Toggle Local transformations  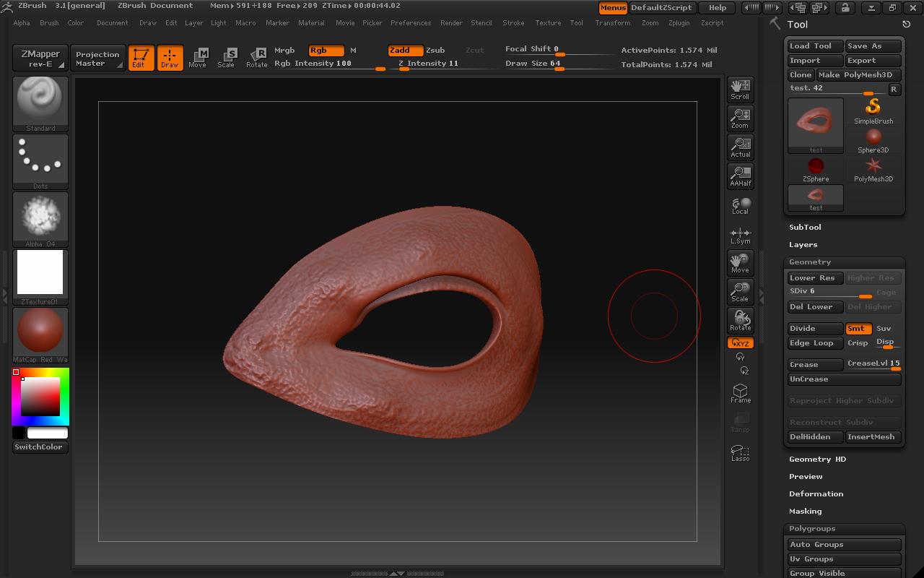(740, 206)
